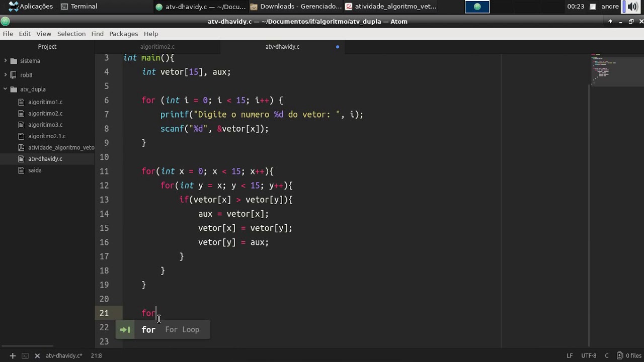Viewport: 644px width, 362px height.
Task: Open algoritimo3.c in the tree
Action: point(45,125)
